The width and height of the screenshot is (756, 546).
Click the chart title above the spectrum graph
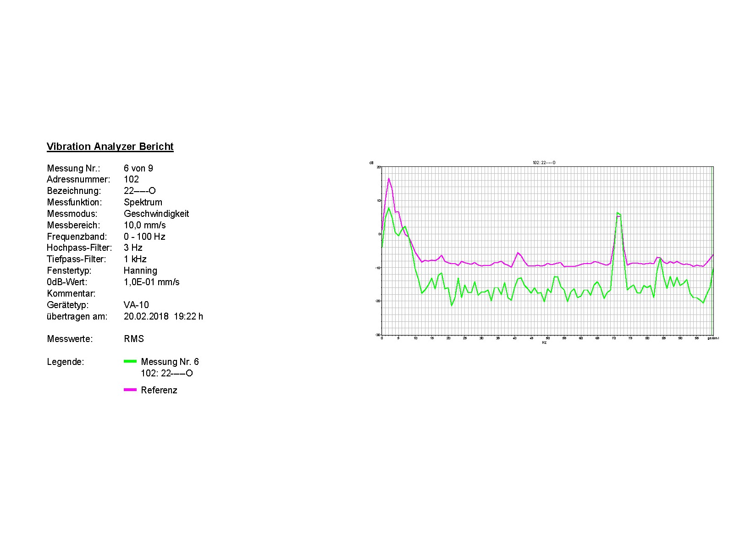point(544,163)
